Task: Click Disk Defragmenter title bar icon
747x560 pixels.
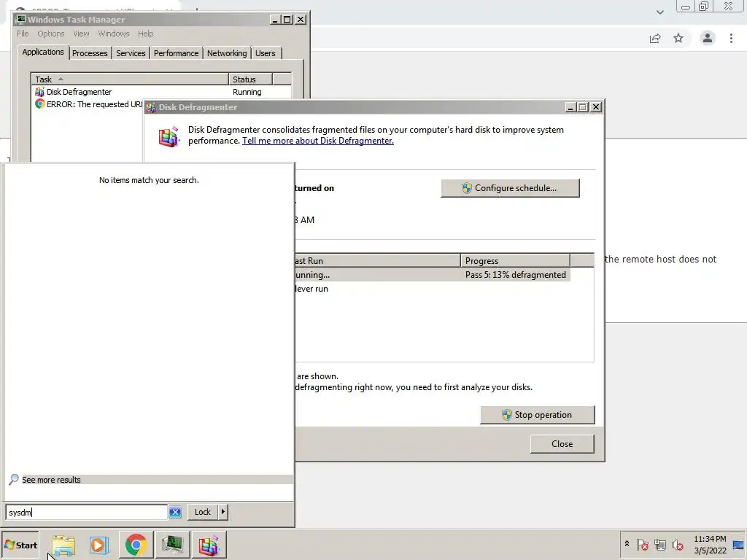Action: click(x=152, y=107)
